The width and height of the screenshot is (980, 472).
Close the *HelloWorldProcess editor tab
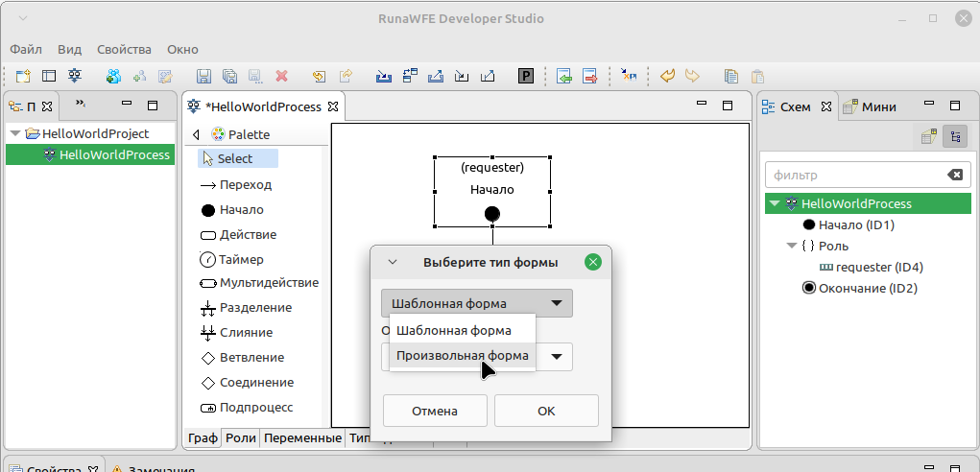333,106
